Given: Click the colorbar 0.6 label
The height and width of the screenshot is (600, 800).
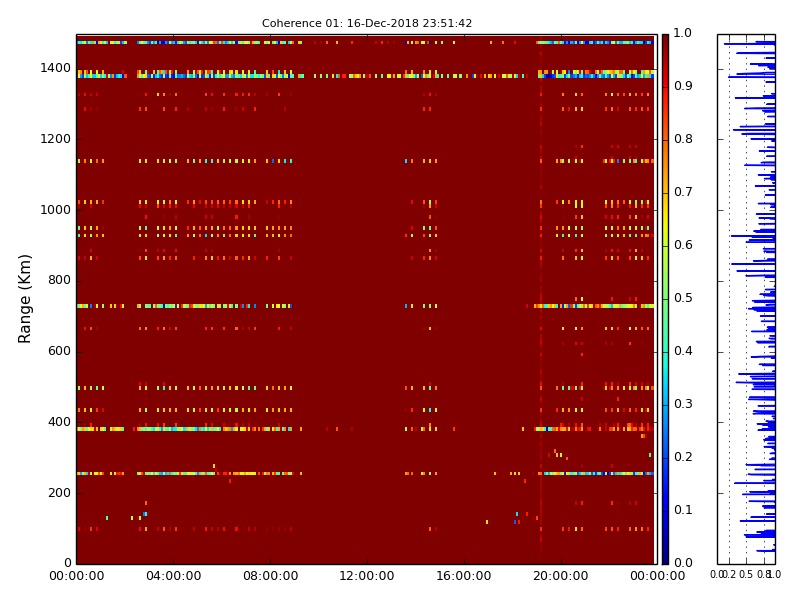Looking at the screenshot, I should click(683, 245).
